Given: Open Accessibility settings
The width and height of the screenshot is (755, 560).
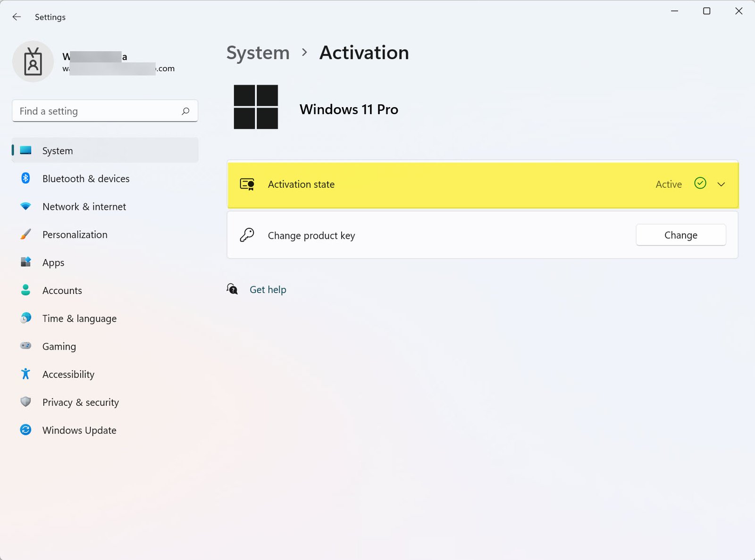Looking at the screenshot, I should click(x=105, y=374).
